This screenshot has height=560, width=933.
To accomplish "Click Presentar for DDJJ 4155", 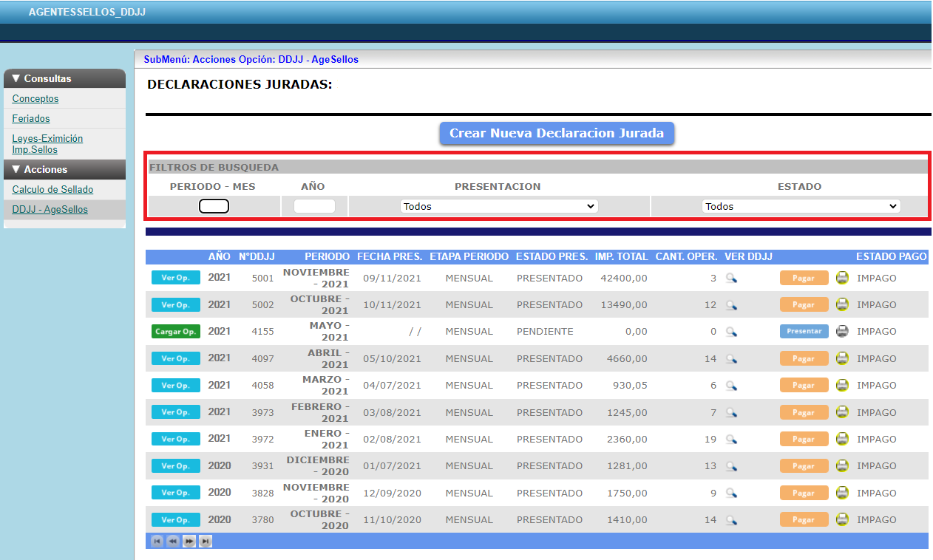I will [804, 332].
